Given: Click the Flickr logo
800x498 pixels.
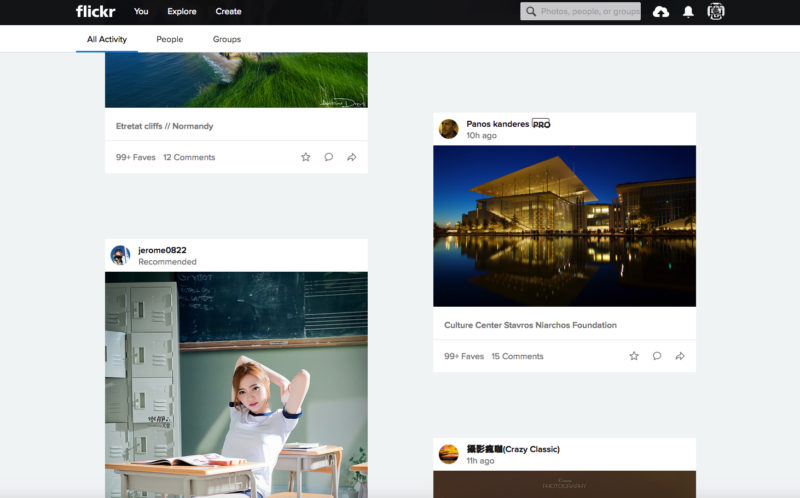Looking at the screenshot, I should (x=95, y=12).
